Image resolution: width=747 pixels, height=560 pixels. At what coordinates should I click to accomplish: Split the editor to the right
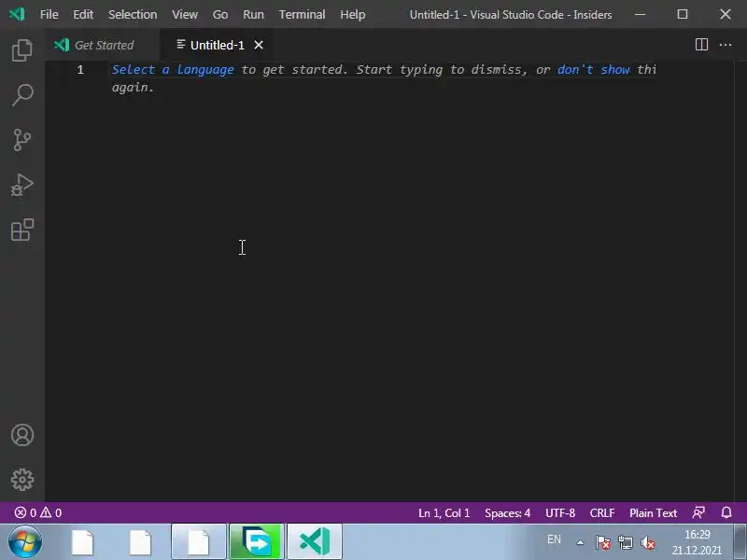coord(701,45)
